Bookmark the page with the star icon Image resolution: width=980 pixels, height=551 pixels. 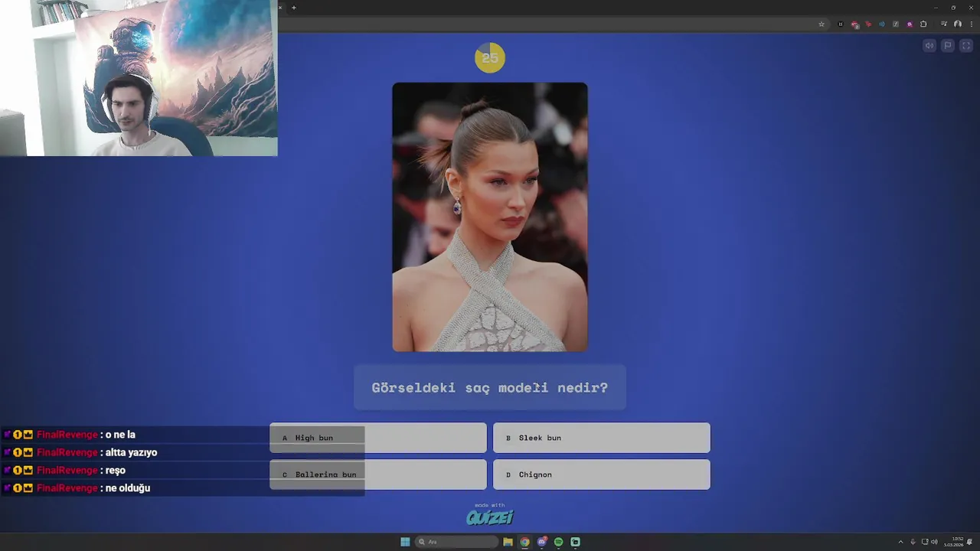click(x=822, y=24)
